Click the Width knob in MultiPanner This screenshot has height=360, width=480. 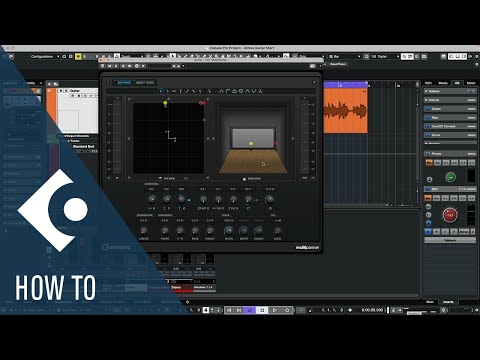[x=229, y=231]
